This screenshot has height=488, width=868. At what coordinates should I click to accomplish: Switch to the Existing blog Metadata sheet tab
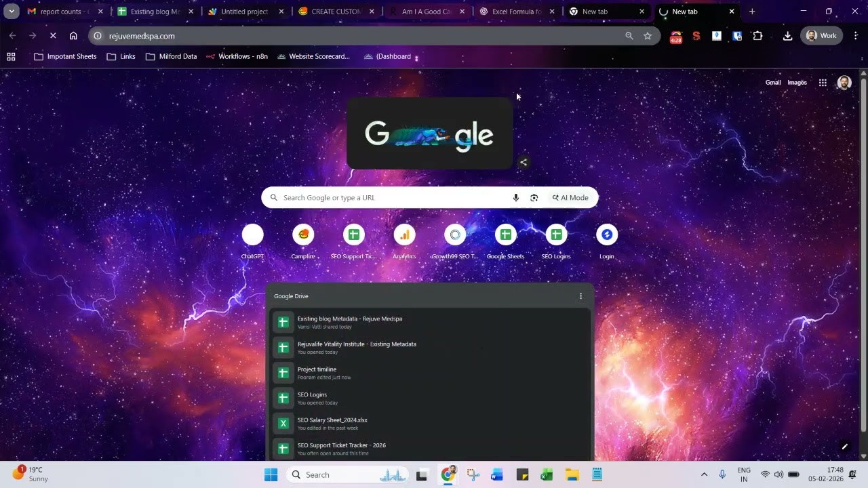coord(155,12)
